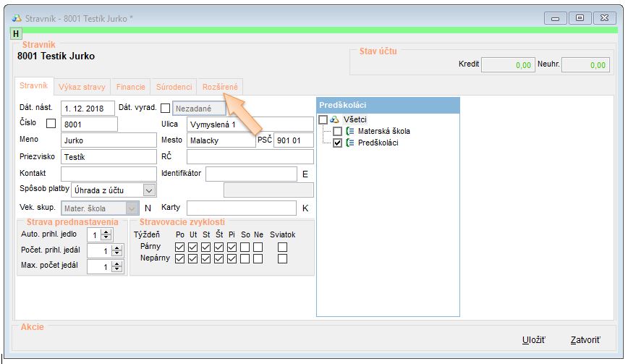This screenshot has width=628, height=364.
Task: Click the Všetci group icon in tree
Action: [334, 119]
